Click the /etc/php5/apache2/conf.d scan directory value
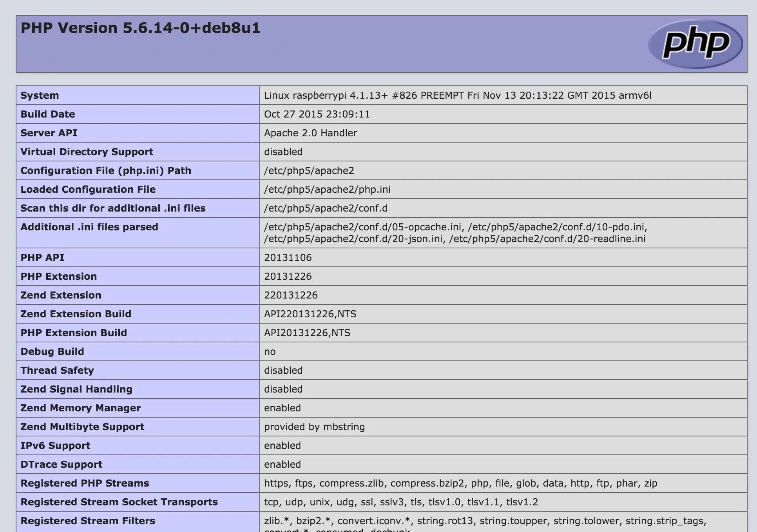The image size is (757, 532). pos(325,208)
